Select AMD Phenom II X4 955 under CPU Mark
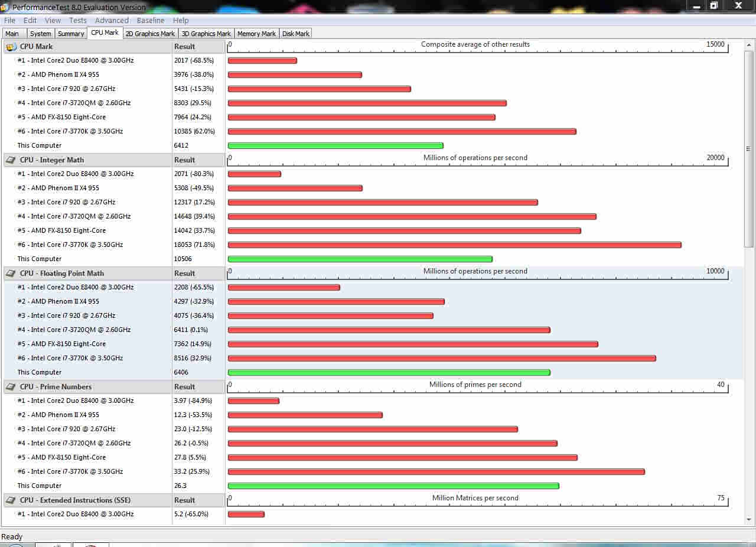Screen dimensions: 756x547 click(58, 74)
